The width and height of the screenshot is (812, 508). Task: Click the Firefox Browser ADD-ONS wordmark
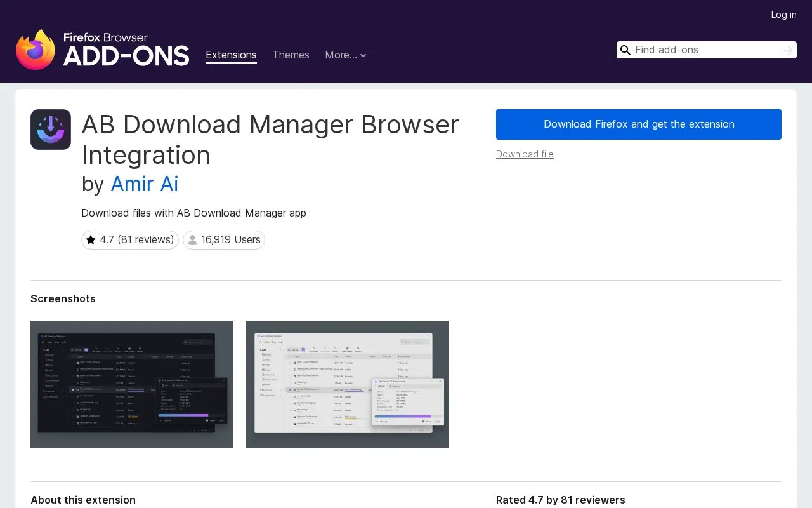[x=126, y=50]
